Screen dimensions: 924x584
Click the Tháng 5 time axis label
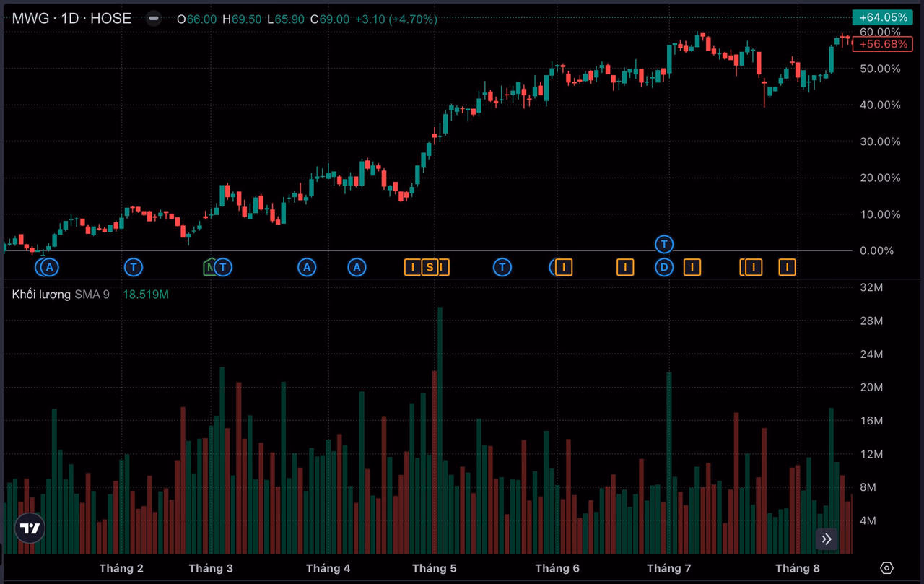(x=435, y=568)
